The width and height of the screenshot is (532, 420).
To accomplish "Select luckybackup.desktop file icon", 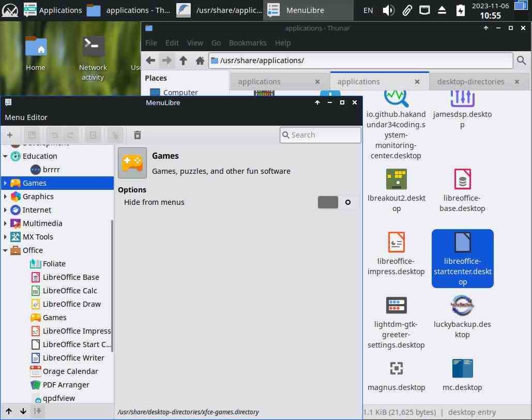I will click(x=462, y=305).
